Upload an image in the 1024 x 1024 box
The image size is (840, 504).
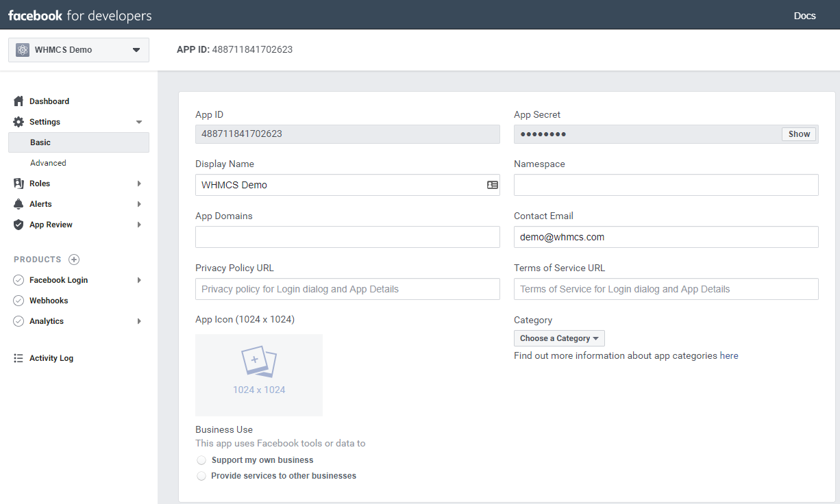[x=259, y=375]
